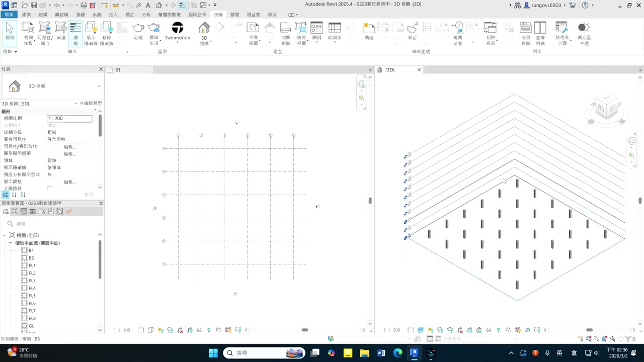The height and width of the screenshot is (362, 644).
Task: Click the 1 : 100 scale in B1 view
Action: pyautogui.click(x=122, y=330)
